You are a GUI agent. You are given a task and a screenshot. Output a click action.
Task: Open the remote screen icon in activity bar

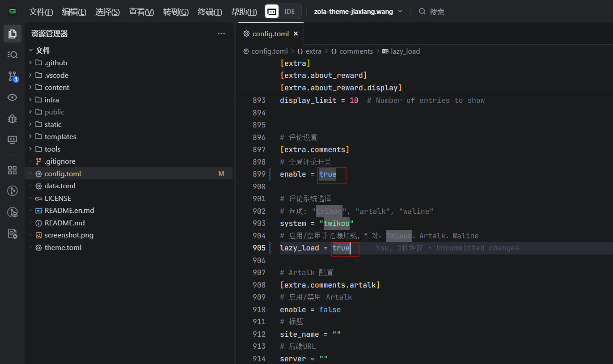13,140
